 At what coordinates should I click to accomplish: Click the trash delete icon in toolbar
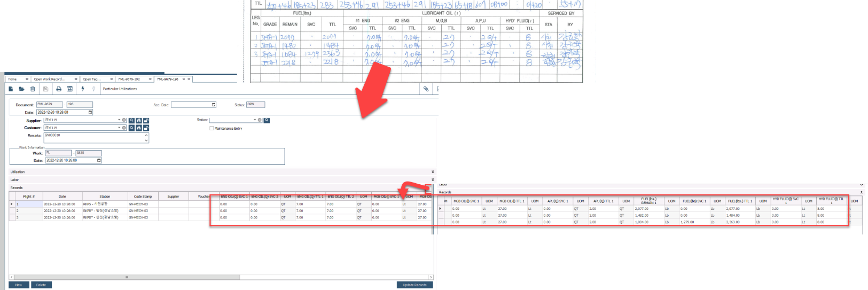[33, 89]
